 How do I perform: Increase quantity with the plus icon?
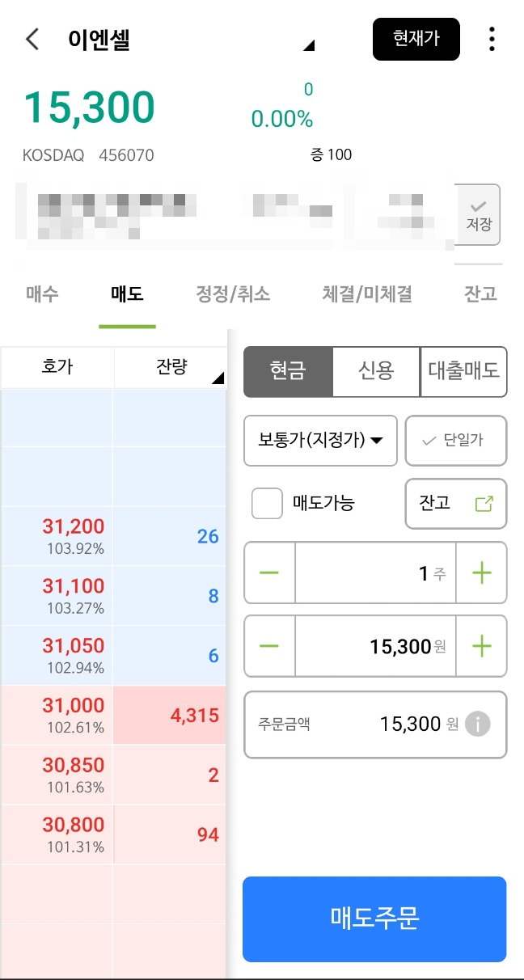point(481,573)
